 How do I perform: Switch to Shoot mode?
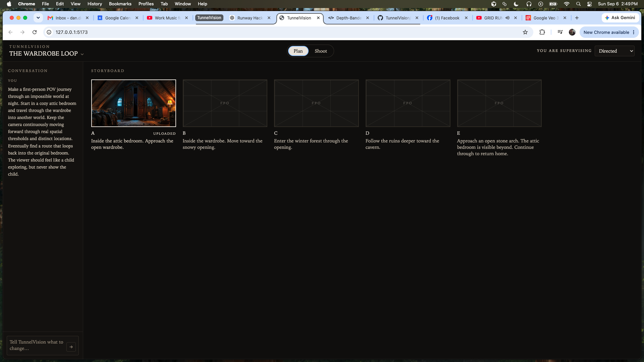pos(321,51)
